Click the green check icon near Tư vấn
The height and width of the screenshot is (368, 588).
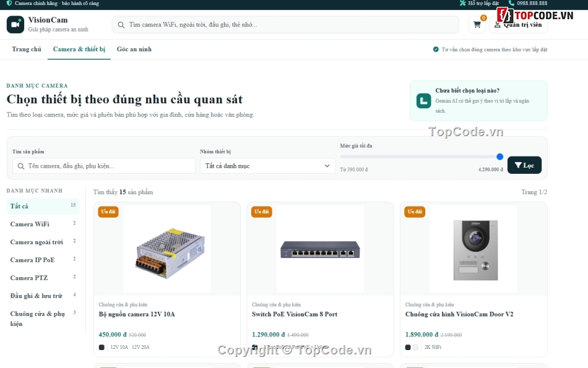click(436, 49)
